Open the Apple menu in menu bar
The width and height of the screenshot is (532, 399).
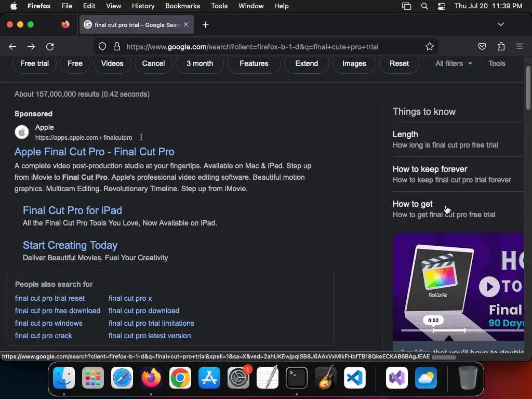[14, 6]
